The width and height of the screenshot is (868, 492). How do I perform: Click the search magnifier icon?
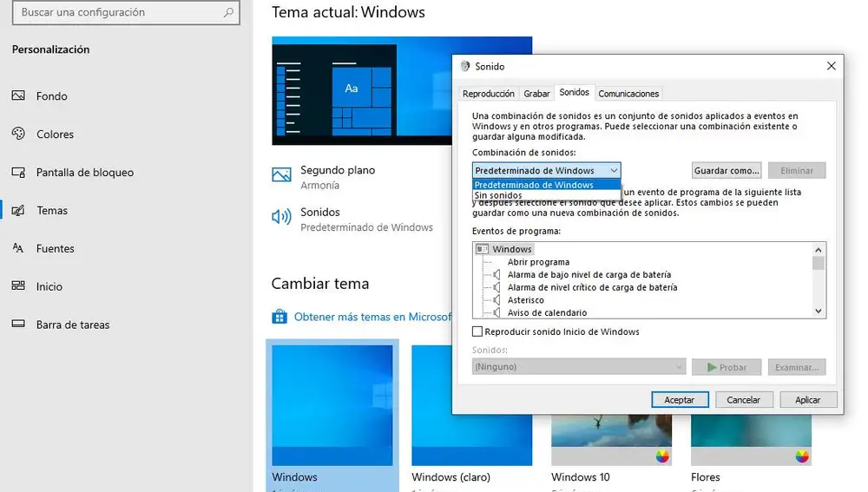pos(228,12)
